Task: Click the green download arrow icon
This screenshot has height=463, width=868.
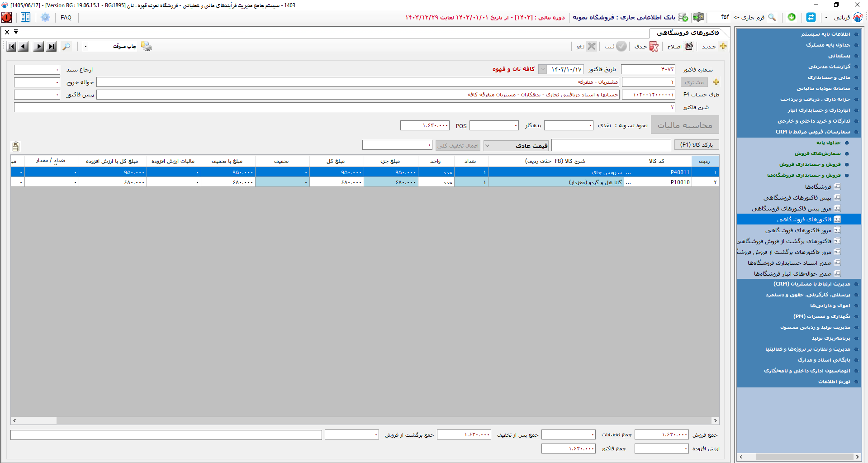Action: (x=792, y=17)
